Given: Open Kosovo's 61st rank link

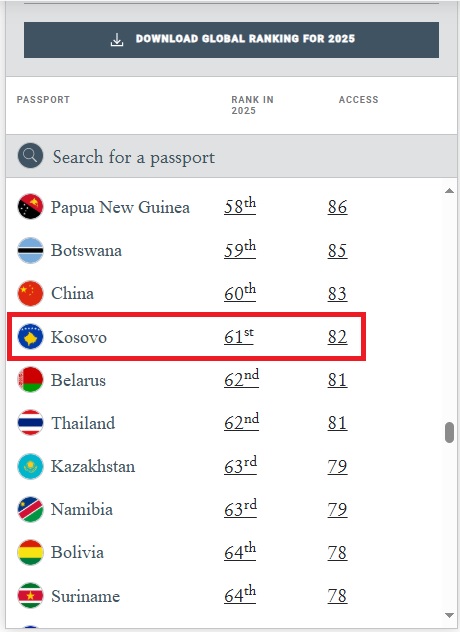Looking at the screenshot, I should pyautogui.click(x=239, y=337).
